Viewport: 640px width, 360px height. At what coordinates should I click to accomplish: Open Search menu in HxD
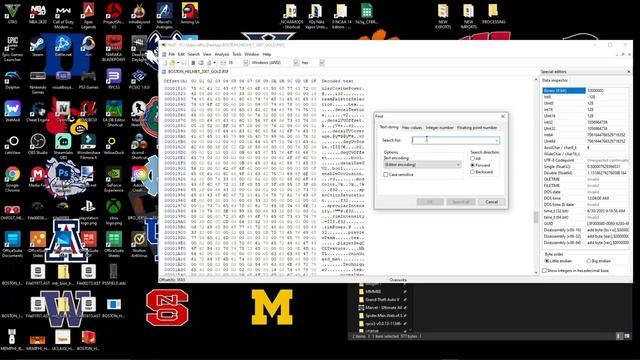(194, 54)
